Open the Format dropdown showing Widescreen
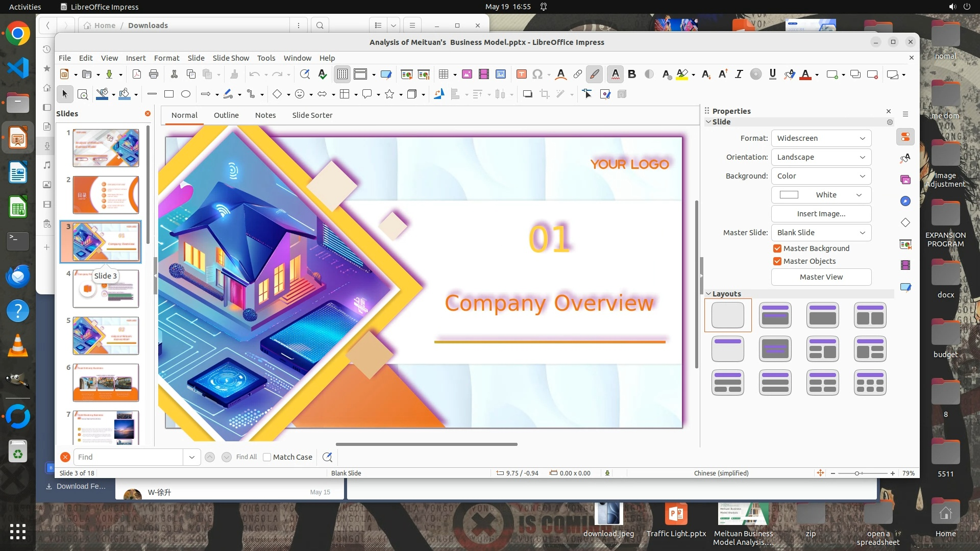The width and height of the screenshot is (980, 551). pos(821,138)
